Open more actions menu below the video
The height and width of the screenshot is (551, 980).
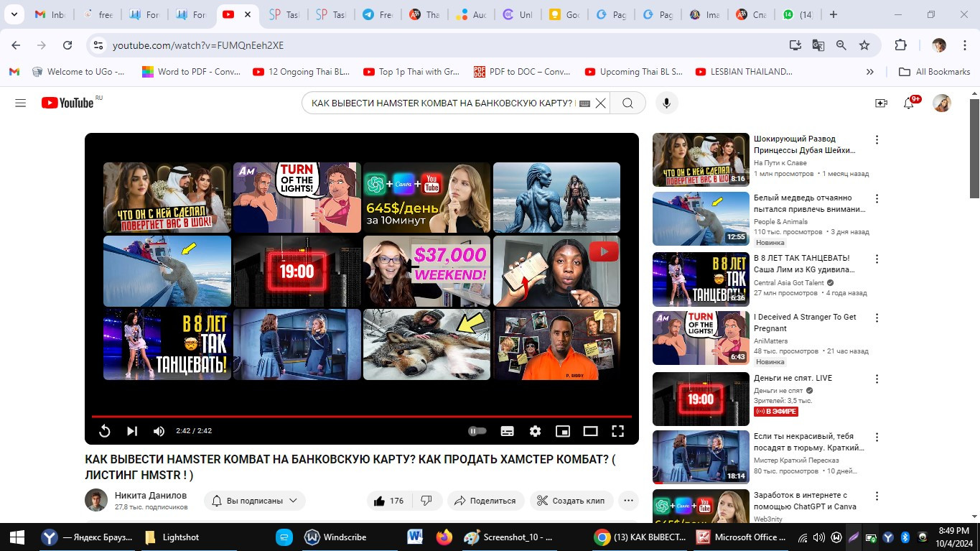click(x=629, y=501)
